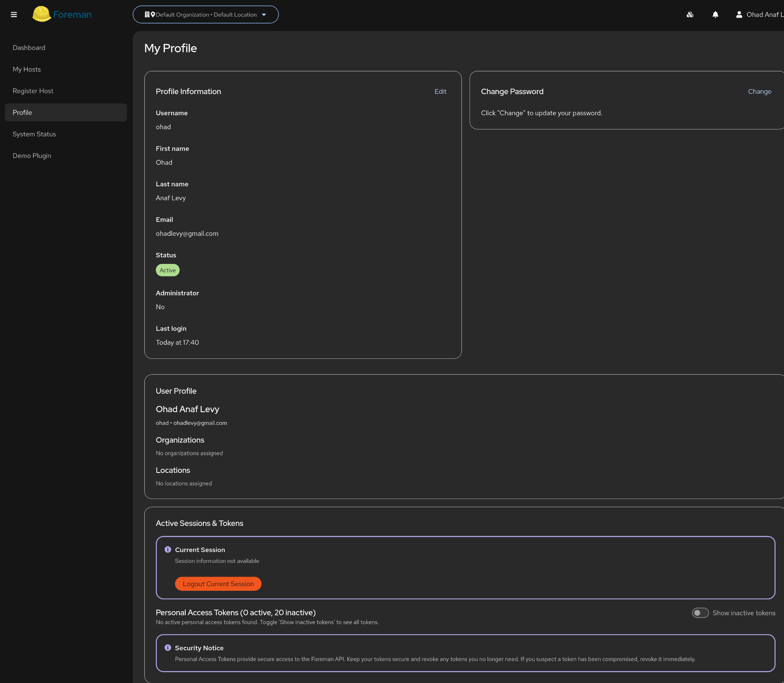Image resolution: width=784 pixels, height=683 pixels.
Task: Click the Foreman hard hat logo
Action: tap(42, 14)
